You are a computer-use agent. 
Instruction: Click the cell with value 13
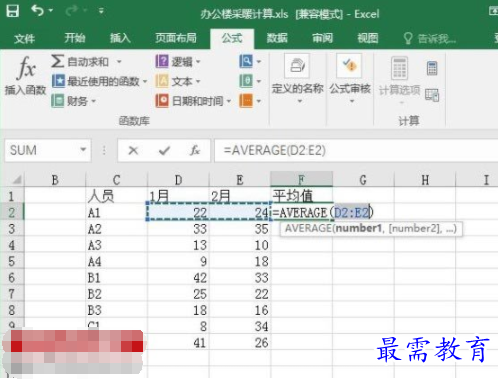[178, 245]
